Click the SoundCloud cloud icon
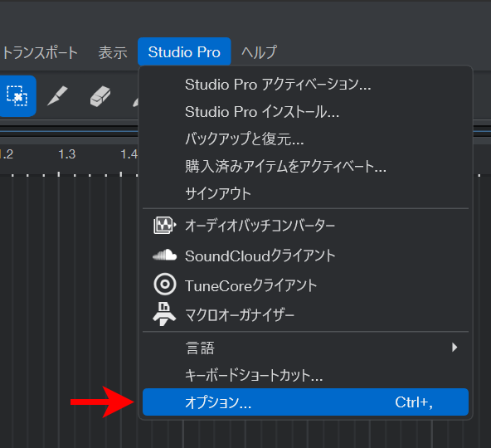The width and height of the screenshot is (491, 448). coord(165,255)
